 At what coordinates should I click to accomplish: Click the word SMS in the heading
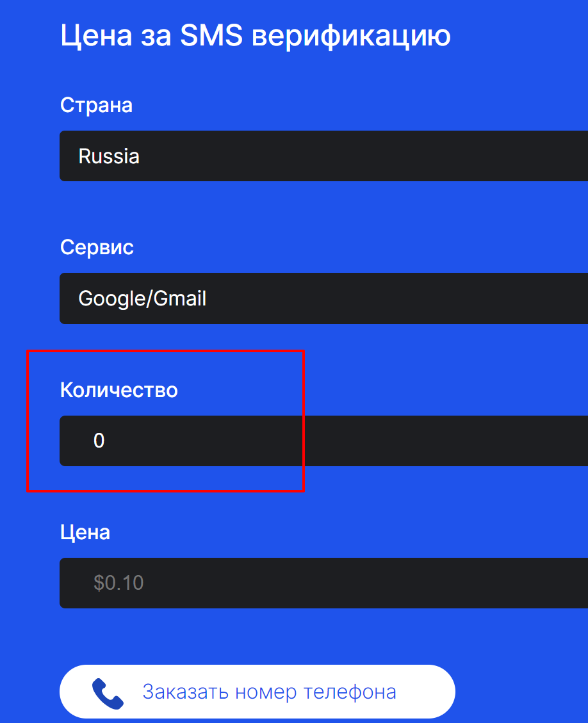(211, 36)
